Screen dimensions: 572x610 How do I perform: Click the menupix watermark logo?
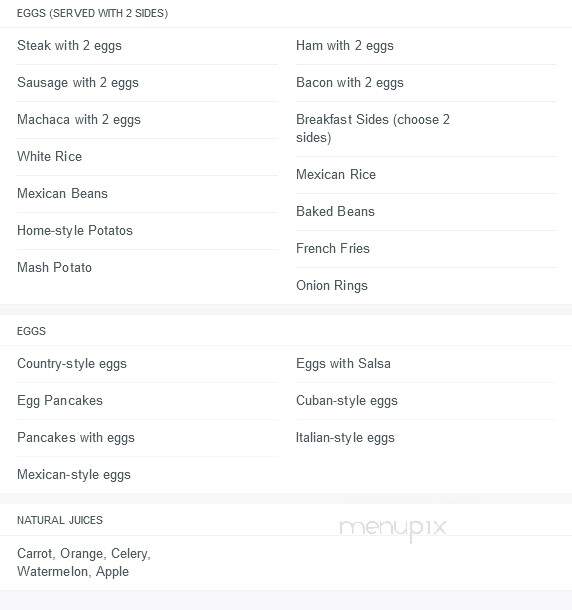click(x=393, y=528)
